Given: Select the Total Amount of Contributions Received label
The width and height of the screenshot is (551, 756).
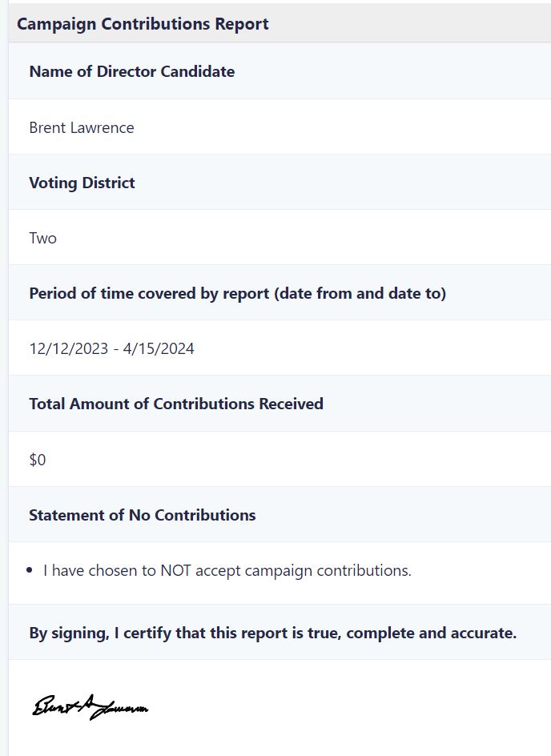Looking at the screenshot, I should 176,404.
